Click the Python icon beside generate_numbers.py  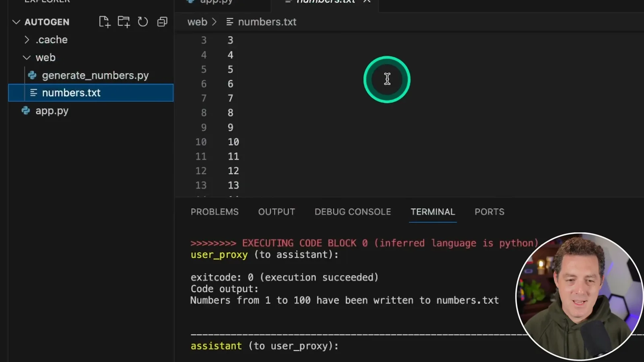point(32,75)
